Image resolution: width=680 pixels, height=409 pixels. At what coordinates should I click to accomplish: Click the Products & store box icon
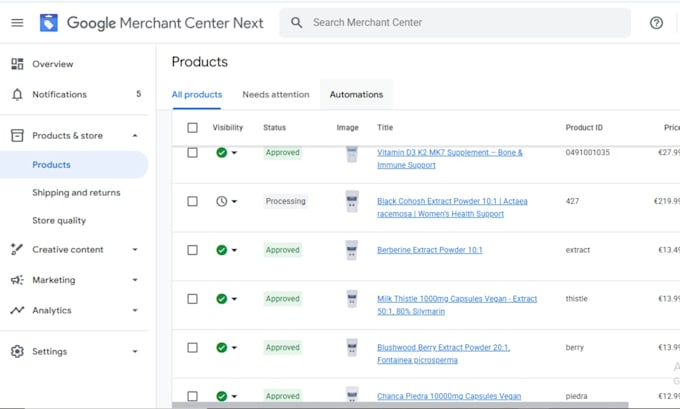click(x=17, y=135)
